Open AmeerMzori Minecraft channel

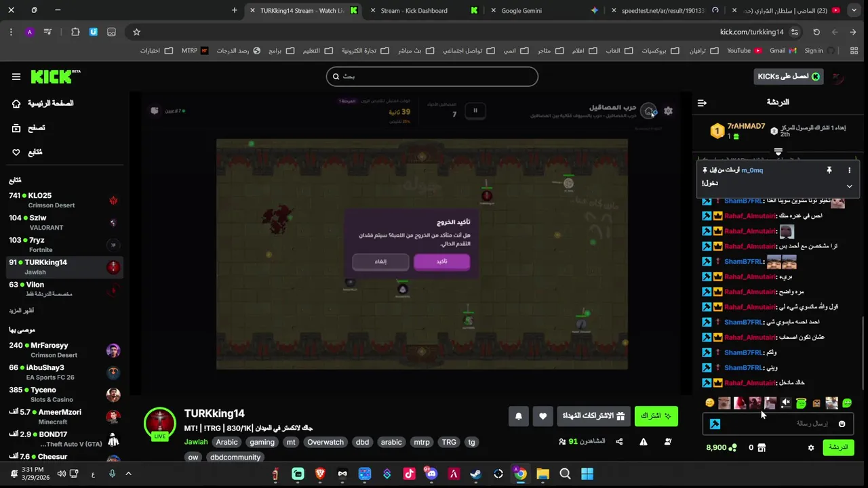click(64, 417)
